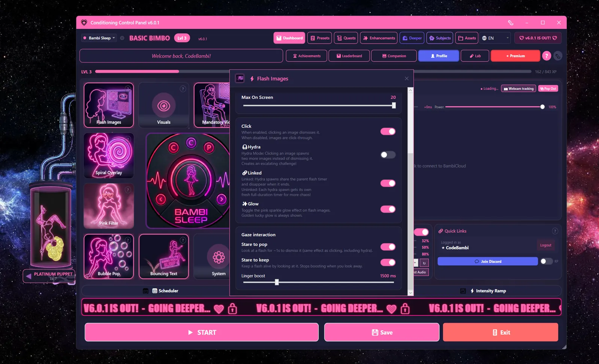This screenshot has width=599, height=364.
Task: Enable Hydra mode switch
Action: pos(388,155)
